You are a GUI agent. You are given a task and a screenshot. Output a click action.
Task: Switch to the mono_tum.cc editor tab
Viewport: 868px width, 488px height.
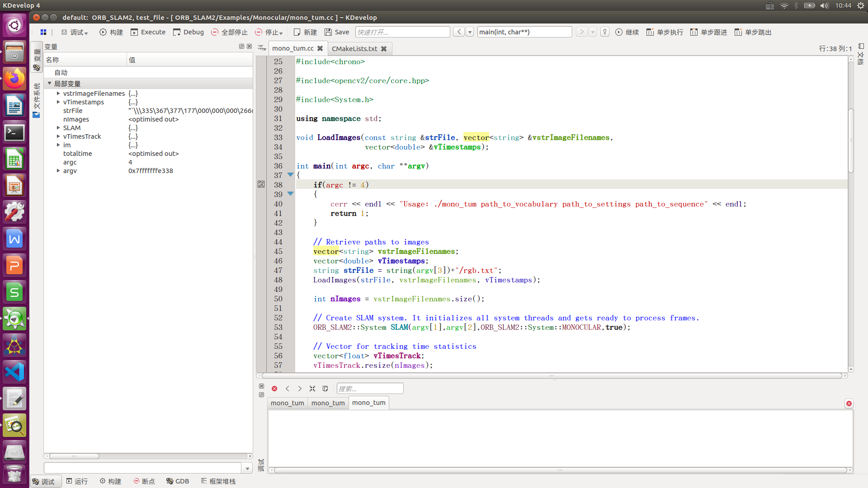(292, 48)
